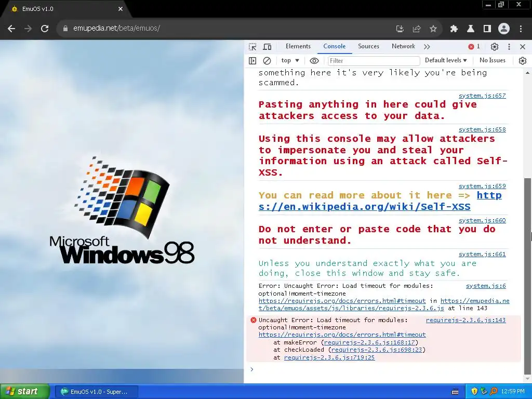Open requirejs-2.3.6.js:143 source link

pyautogui.click(x=465, y=320)
